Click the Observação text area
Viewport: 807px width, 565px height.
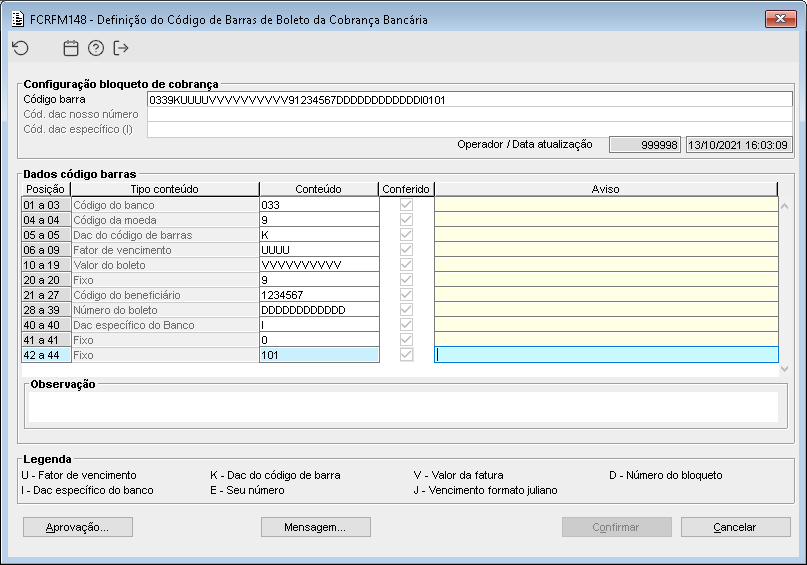(403, 407)
